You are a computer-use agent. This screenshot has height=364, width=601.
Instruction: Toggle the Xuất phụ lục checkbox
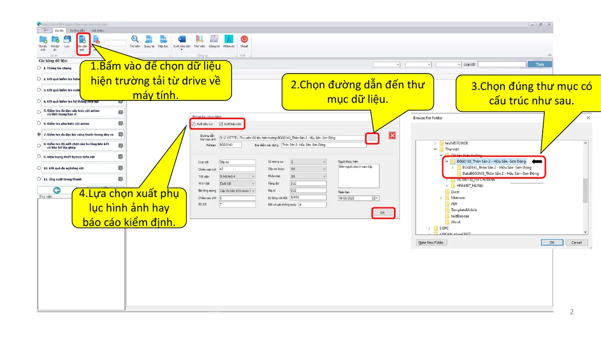click(193, 124)
